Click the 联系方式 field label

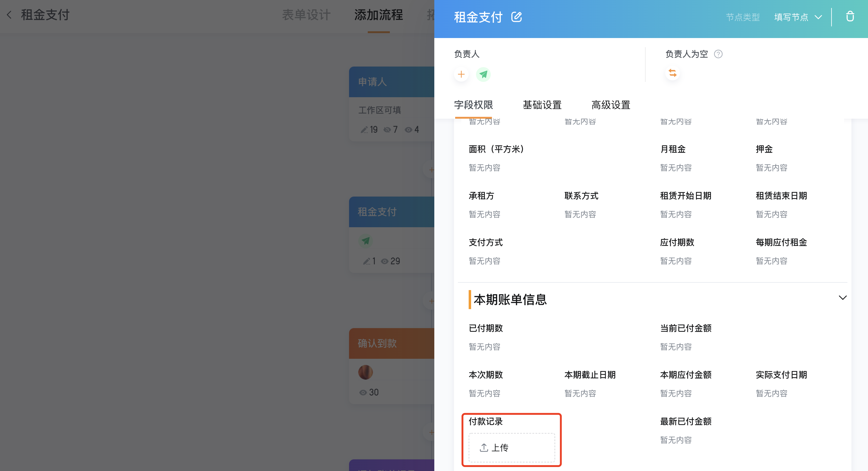pos(582,196)
